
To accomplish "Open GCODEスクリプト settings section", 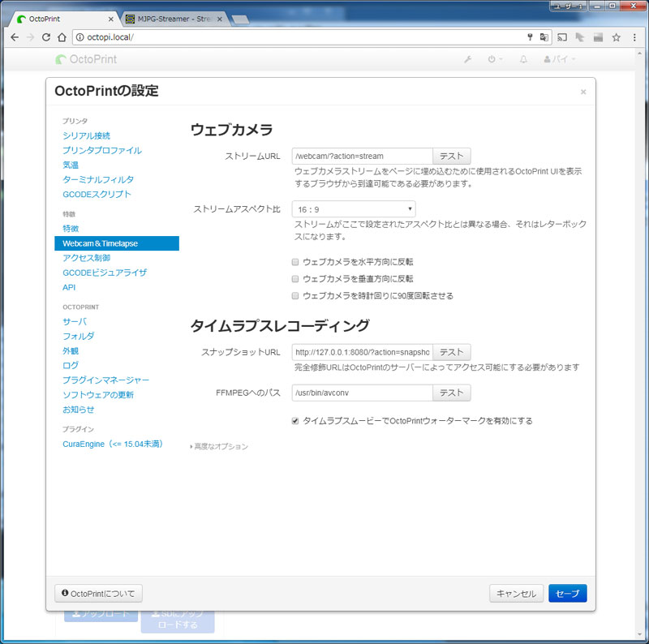I will (97, 194).
